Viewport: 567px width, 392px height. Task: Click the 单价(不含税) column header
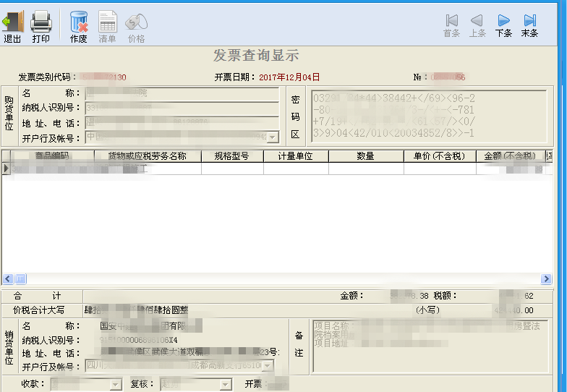point(440,156)
